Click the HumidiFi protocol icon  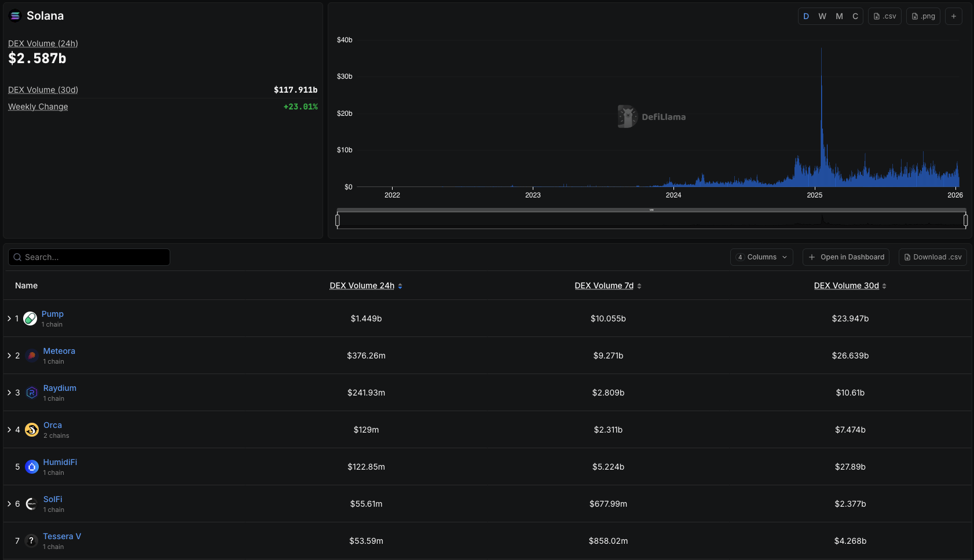pyautogui.click(x=31, y=466)
